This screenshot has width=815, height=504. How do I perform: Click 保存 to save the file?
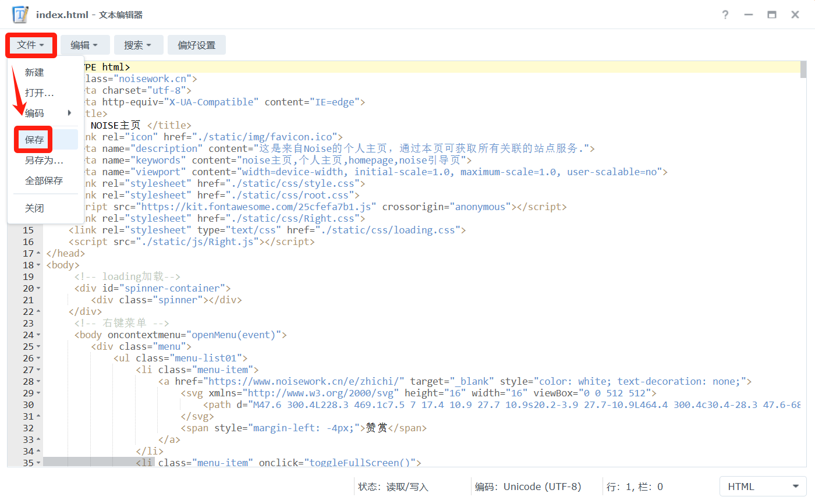[34, 140]
